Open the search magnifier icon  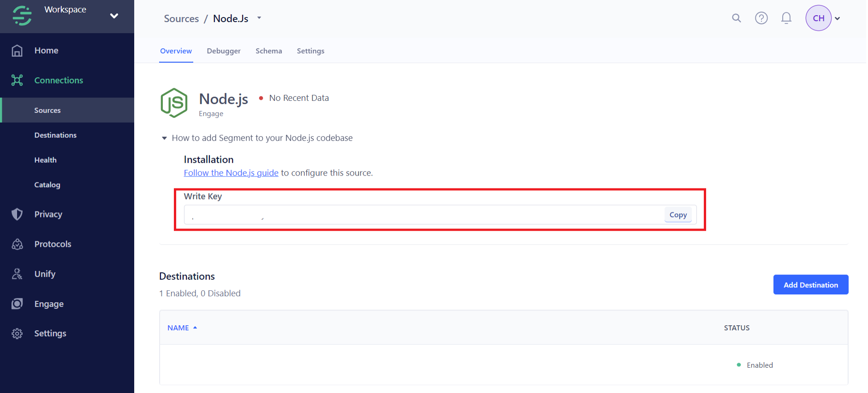[x=737, y=18]
